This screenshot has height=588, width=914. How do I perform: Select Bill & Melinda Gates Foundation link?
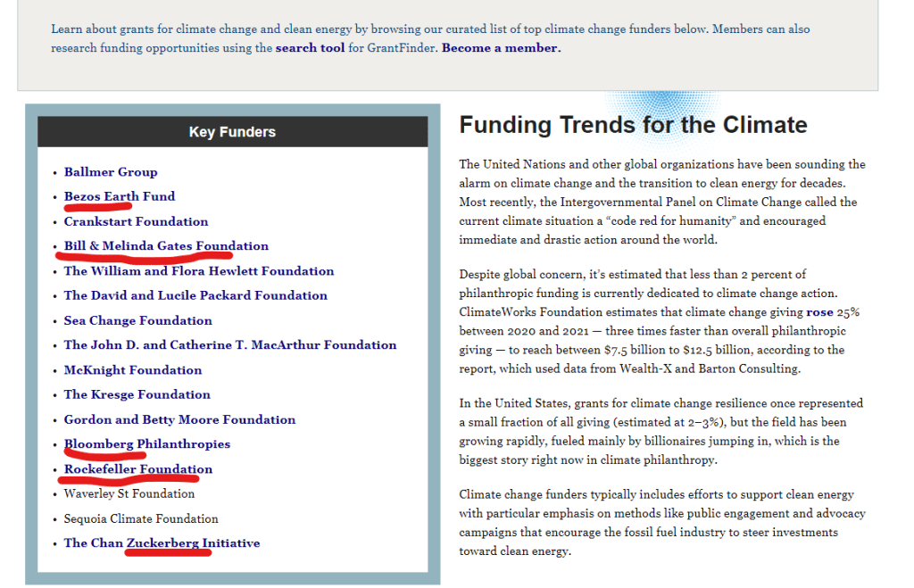pyautogui.click(x=166, y=246)
